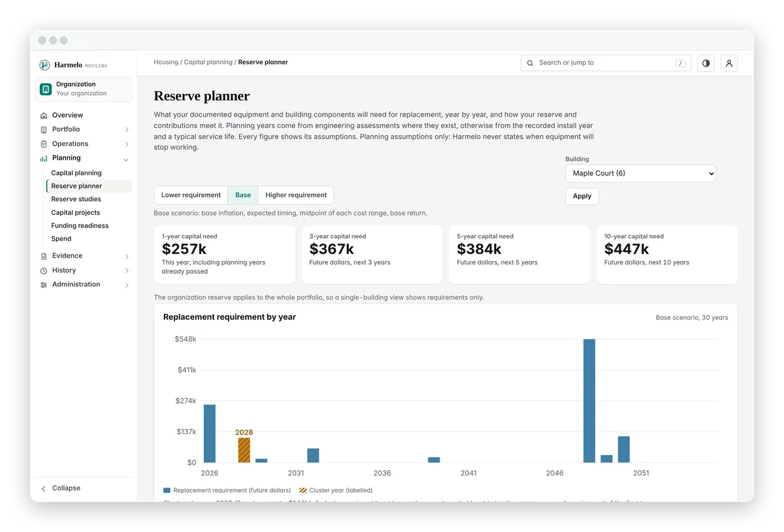Open Capital planning in sidebar
Screen dimensions: 784x532
[x=76, y=173]
